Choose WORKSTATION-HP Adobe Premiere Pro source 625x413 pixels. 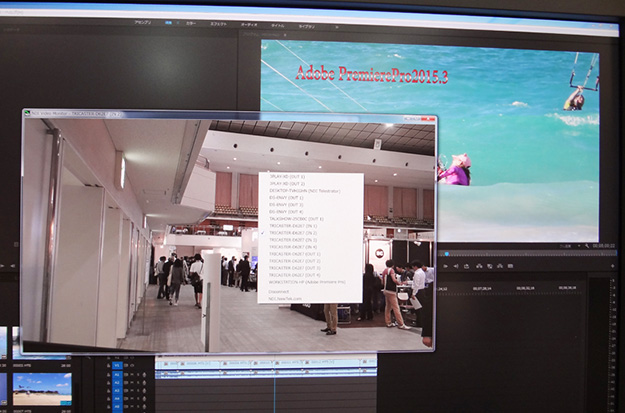[306, 282]
